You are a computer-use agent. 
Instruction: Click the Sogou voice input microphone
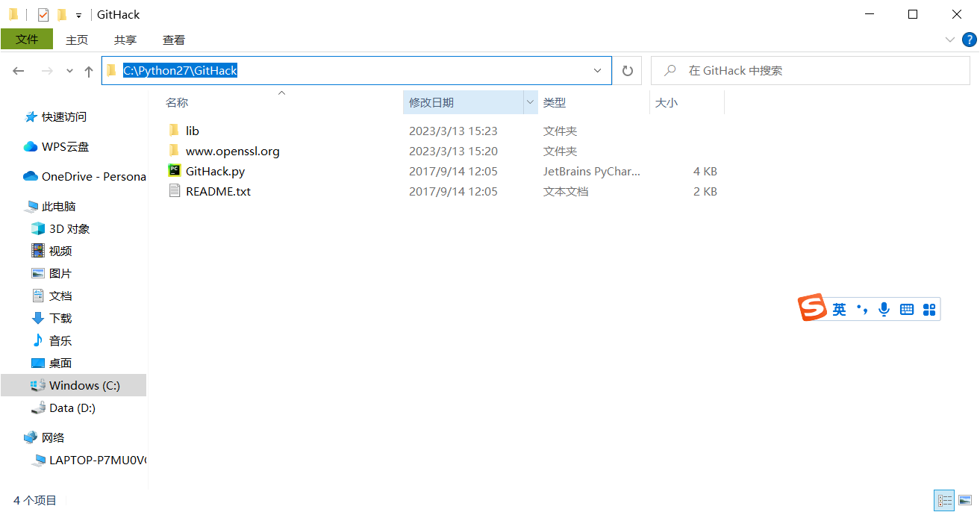(884, 309)
